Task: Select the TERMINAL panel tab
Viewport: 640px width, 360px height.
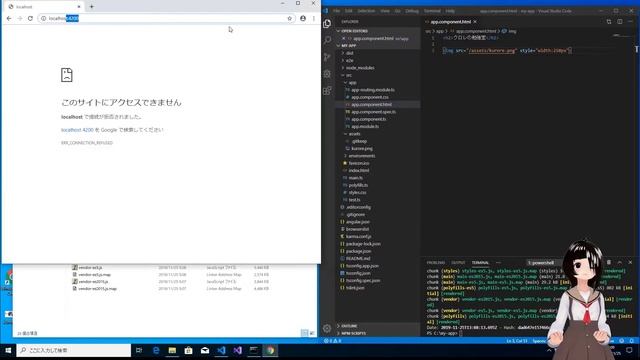Action: coord(480,263)
